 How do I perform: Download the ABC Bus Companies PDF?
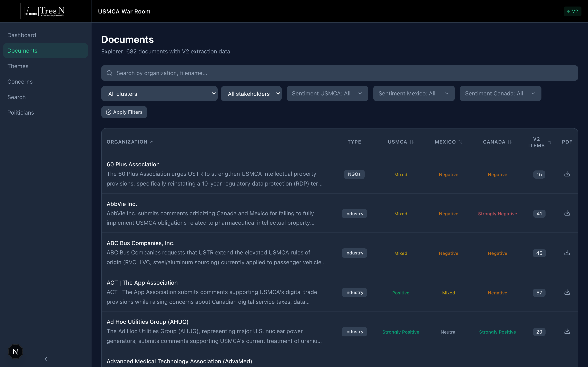coord(567,253)
